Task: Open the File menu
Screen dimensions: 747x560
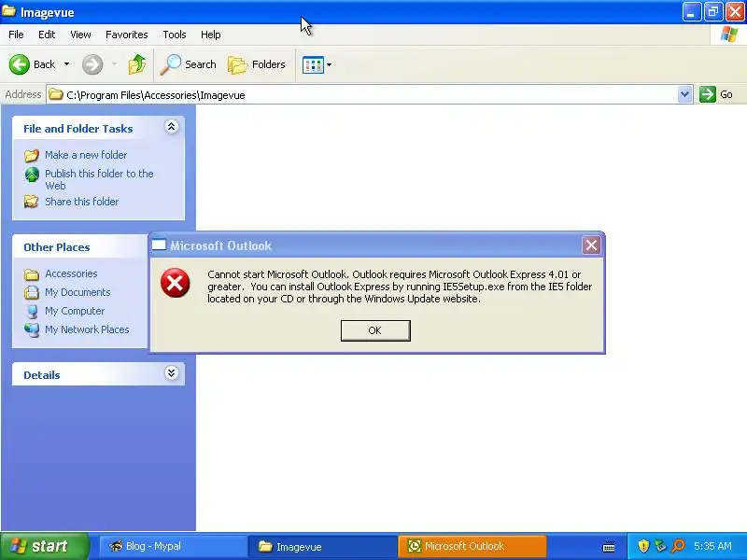Action: tap(16, 35)
